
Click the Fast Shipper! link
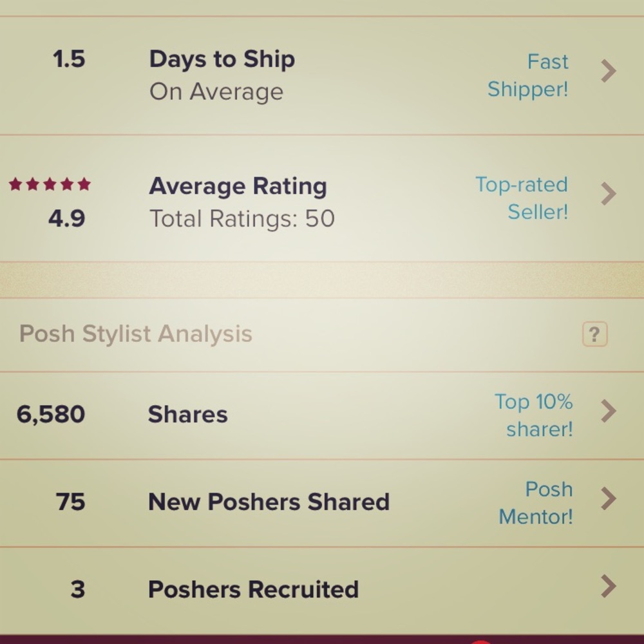click(528, 75)
